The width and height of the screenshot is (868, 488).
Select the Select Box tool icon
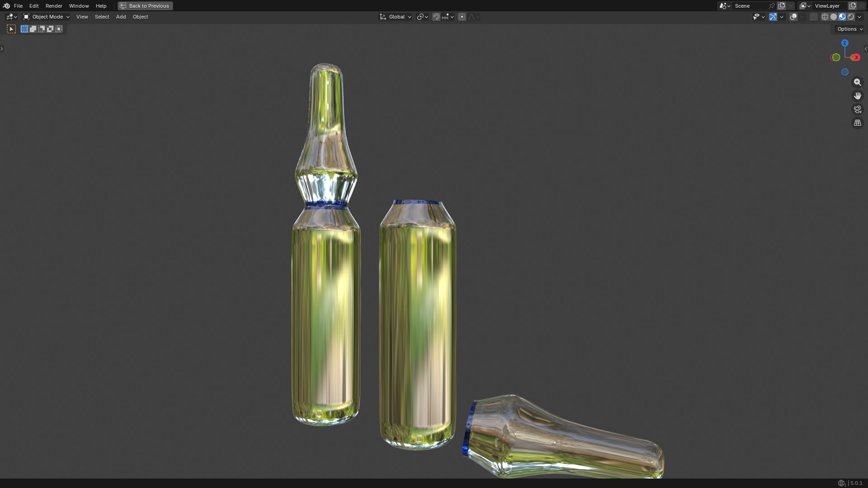(11, 29)
